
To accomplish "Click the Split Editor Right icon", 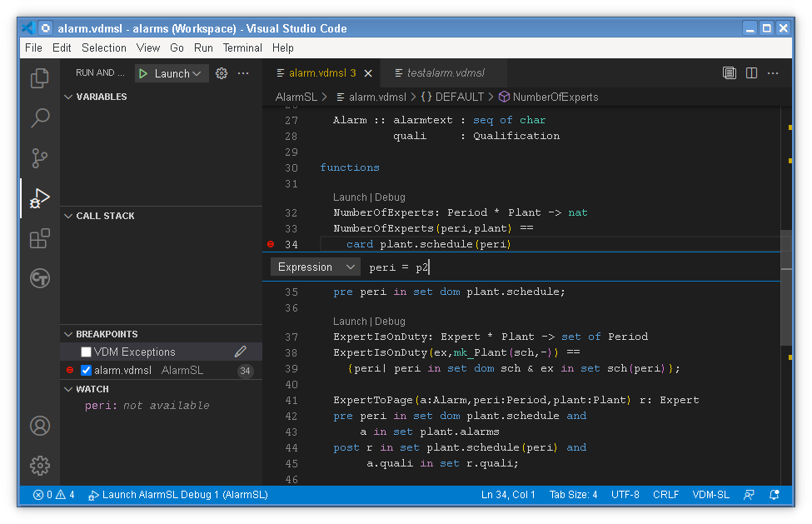I will click(x=751, y=73).
